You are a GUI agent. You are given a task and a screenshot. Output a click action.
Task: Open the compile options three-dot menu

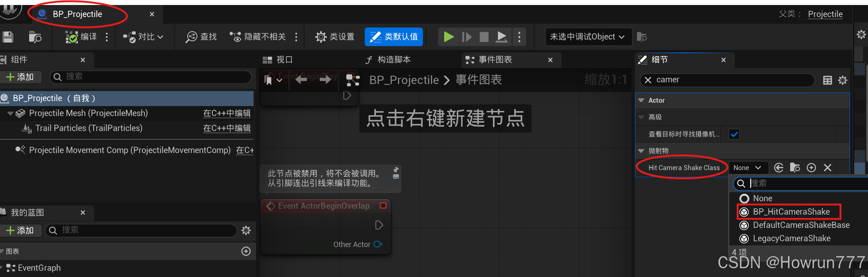(x=107, y=37)
